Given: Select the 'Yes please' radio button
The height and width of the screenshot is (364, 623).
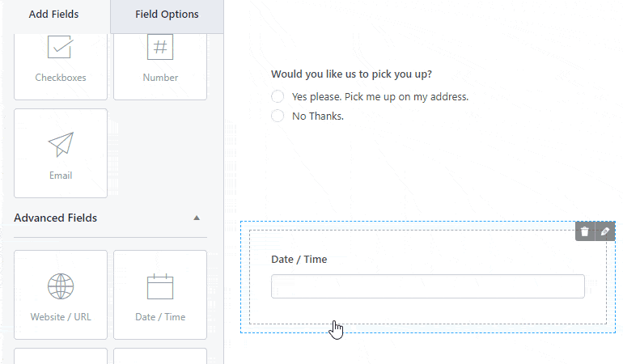Looking at the screenshot, I should pyautogui.click(x=278, y=96).
